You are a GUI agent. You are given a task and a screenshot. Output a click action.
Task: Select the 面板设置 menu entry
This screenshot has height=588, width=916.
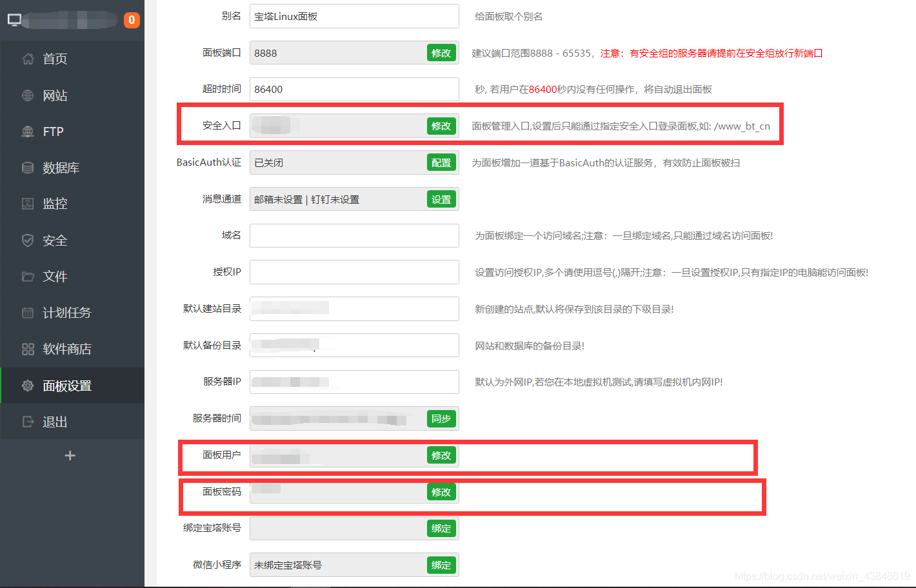coord(72,386)
